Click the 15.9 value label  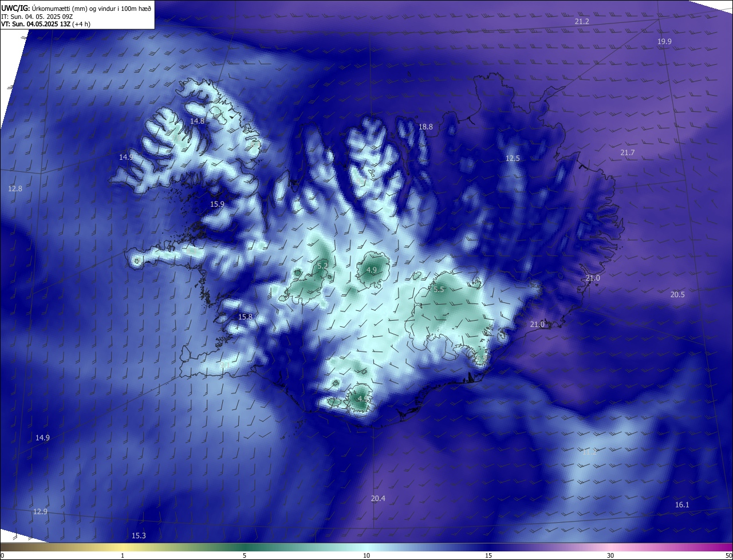pos(217,204)
